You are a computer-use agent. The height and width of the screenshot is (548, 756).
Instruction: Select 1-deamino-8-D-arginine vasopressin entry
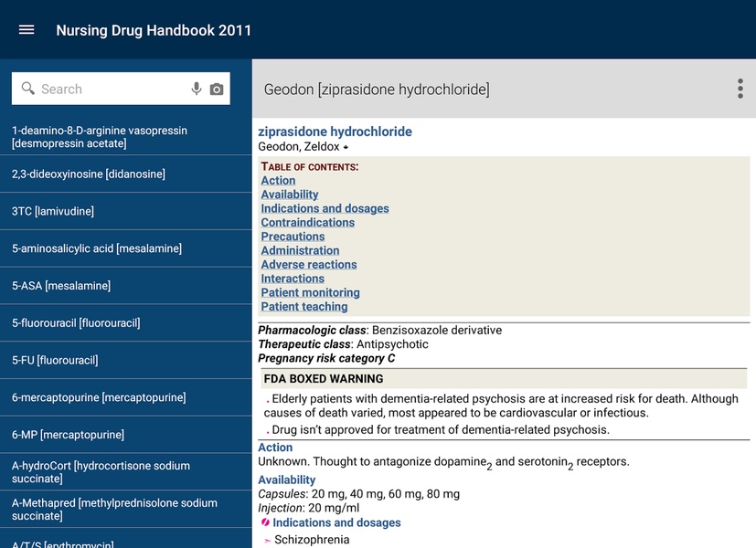click(126, 137)
